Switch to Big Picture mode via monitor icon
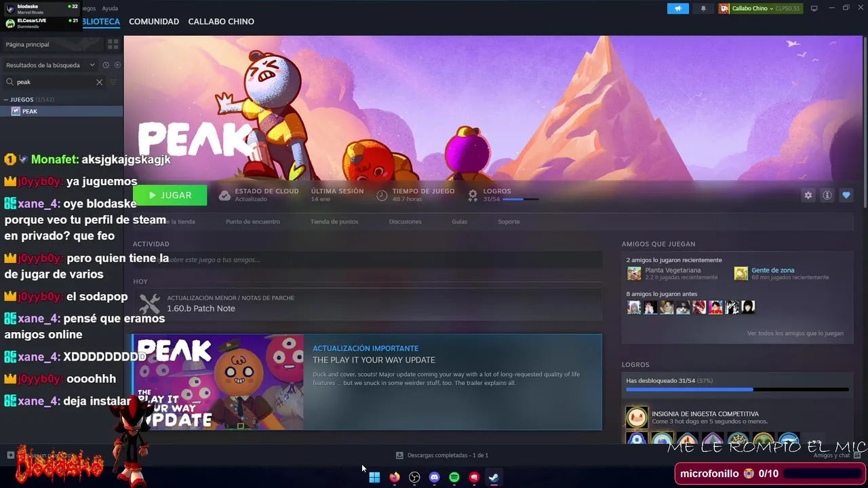The width and height of the screenshot is (868, 488). [x=814, y=8]
